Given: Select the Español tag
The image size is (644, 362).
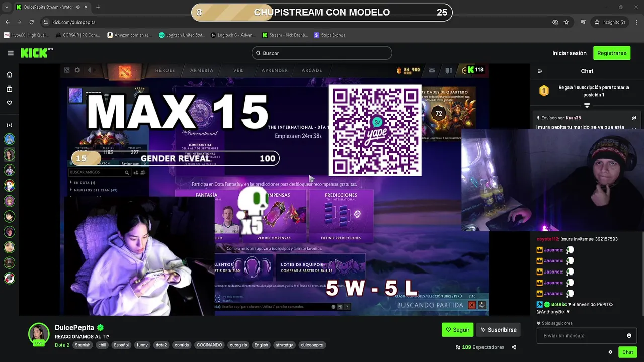Looking at the screenshot, I should coord(121,345).
